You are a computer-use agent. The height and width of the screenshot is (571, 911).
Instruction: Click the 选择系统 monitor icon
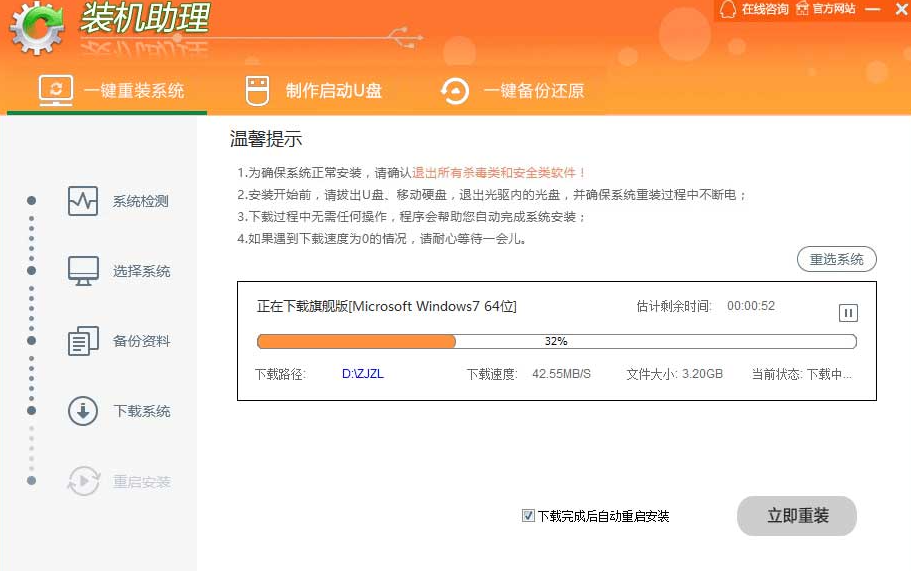[x=83, y=271]
